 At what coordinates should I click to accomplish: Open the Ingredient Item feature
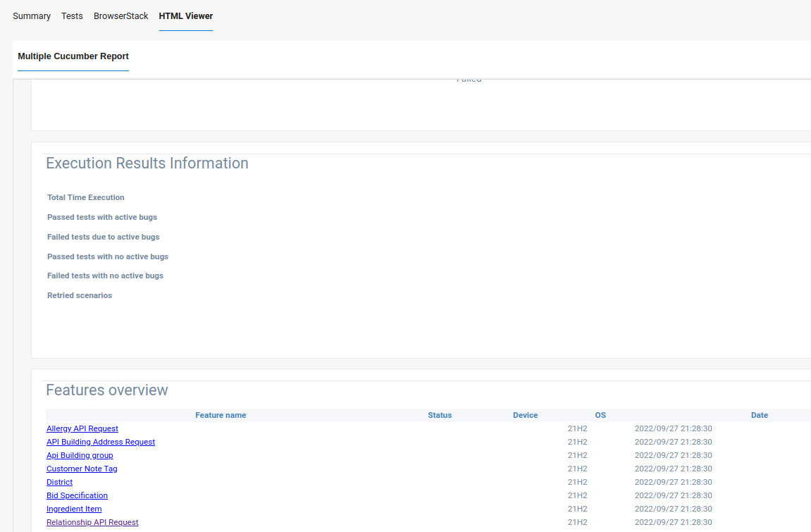[73, 509]
